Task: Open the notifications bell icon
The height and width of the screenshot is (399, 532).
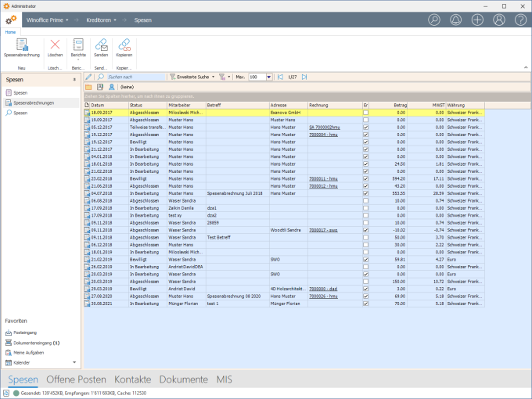Action: pos(456,20)
